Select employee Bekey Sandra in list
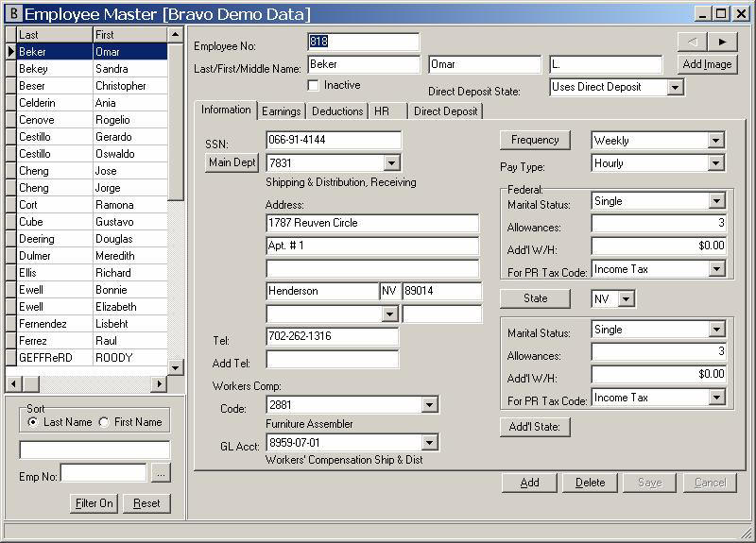Image resolution: width=756 pixels, height=543 pixels. pos(92,69)
